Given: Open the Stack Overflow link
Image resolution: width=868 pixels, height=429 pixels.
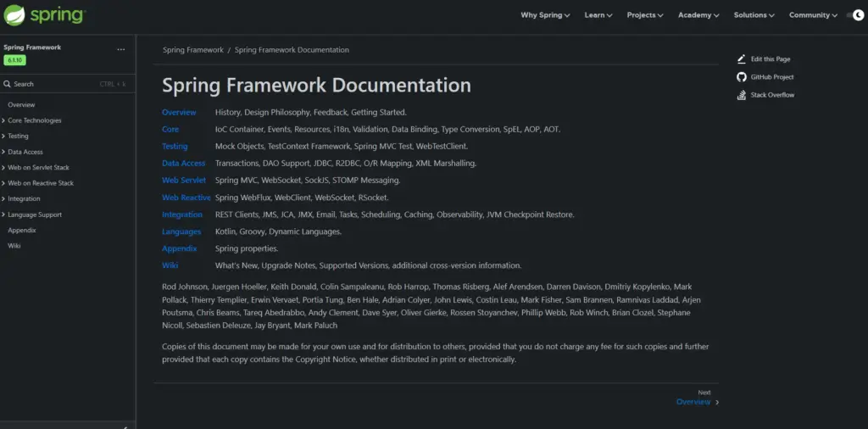Looking at the screenshot, I should pos(772,95).
